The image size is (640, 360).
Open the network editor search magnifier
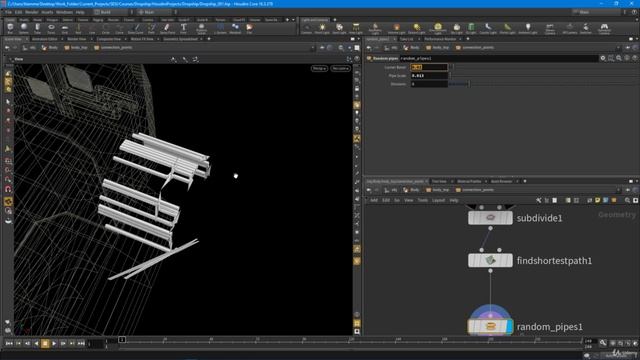tap(627, 200)
